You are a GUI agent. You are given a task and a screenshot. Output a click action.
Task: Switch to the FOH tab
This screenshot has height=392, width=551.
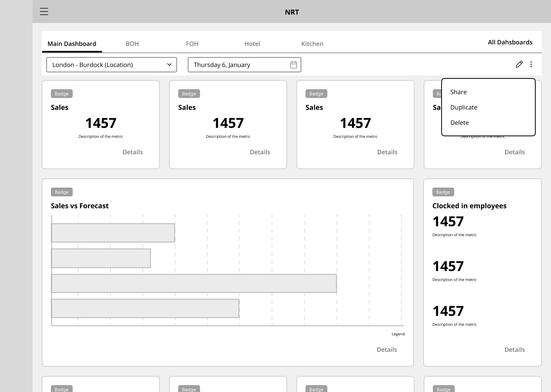(x=192, y=44)
